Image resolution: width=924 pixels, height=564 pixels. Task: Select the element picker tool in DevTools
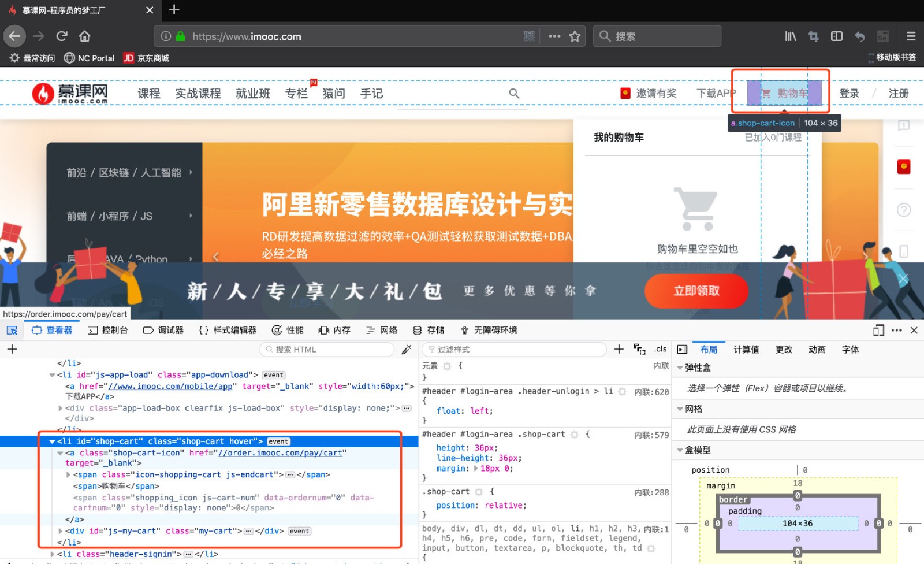click(12, 329)
